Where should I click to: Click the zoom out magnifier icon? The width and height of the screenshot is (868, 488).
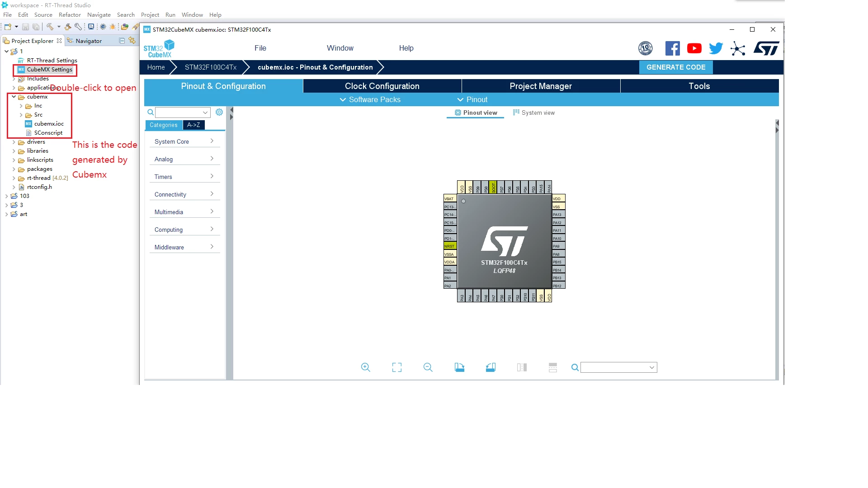click(x=428, y=367)
